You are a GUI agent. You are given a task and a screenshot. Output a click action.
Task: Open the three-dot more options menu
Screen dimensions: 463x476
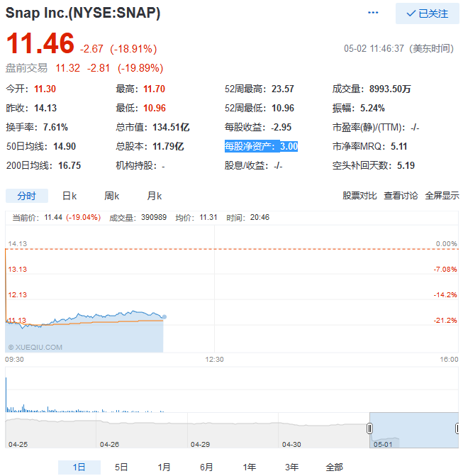(x=373, y=13)
